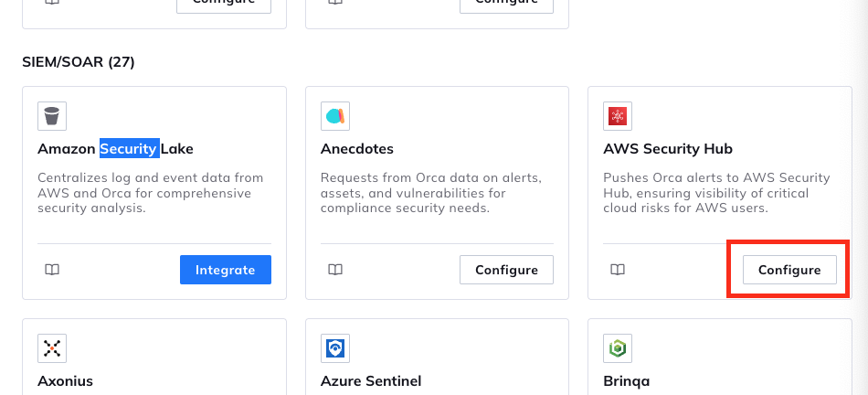Image resolution: width=868 pixels, height=395 pixels.
Task: Click the SIEM/SOAR (27) section heading
Action: [x=79, y=62]
